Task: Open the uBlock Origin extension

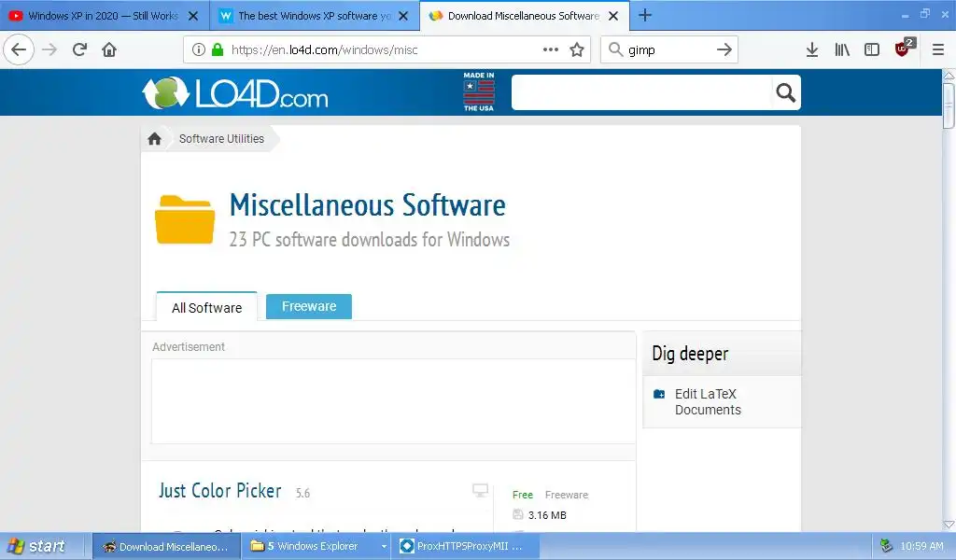Action: (903, 49)
